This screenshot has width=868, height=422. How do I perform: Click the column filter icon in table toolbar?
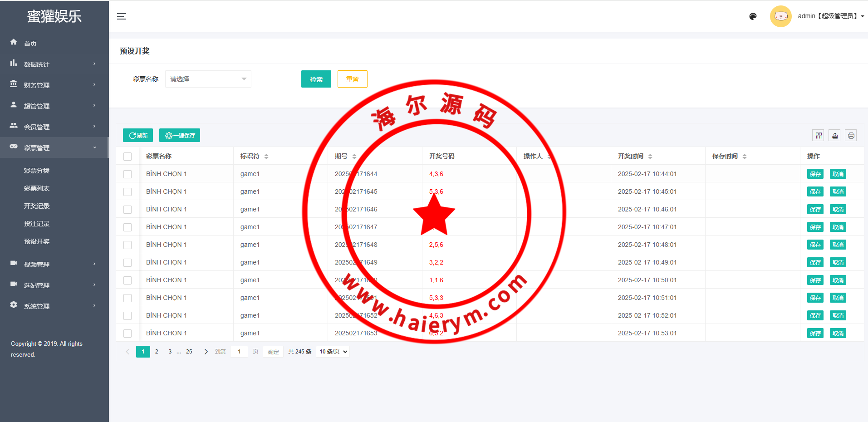tap(818, 135)
